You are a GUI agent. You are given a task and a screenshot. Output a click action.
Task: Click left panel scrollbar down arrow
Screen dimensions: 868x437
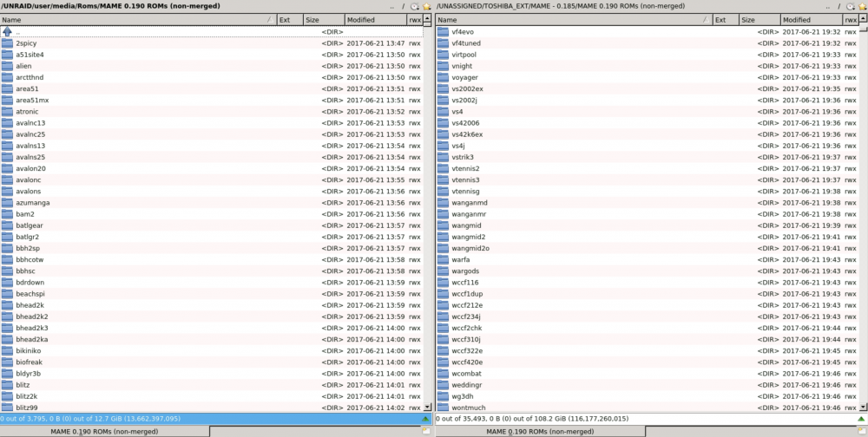(x=427, y=408)
